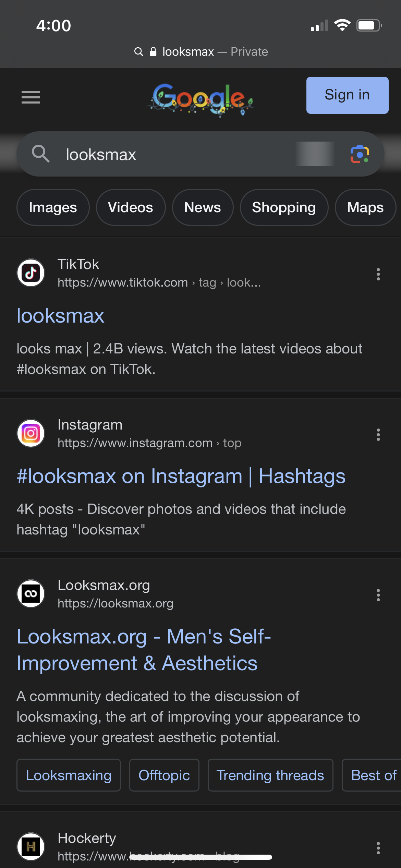The image size is (401, 868).
Task: Open the Trending threads sitelink
Action: pyautogui.click(x=270, y=775)
